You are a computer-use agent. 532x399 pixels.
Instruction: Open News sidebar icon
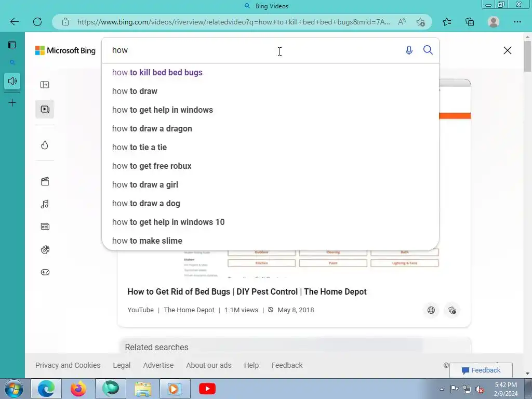click(x=45, y=227)
